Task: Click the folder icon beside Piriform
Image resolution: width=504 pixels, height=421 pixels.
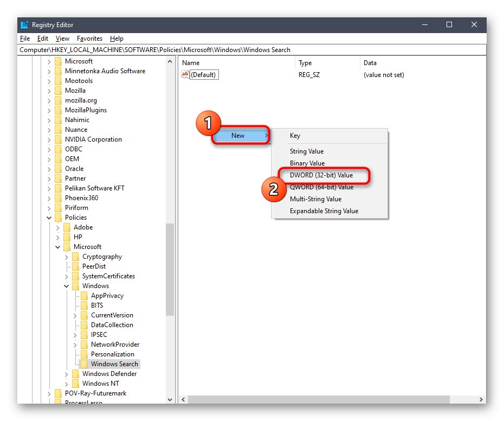Action: tap(58, 208)
